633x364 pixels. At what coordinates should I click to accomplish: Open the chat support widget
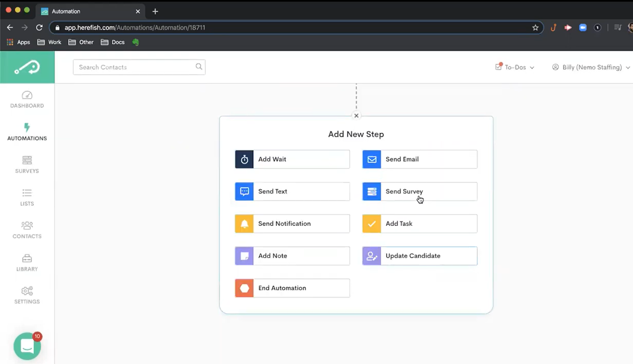[27, 346]
